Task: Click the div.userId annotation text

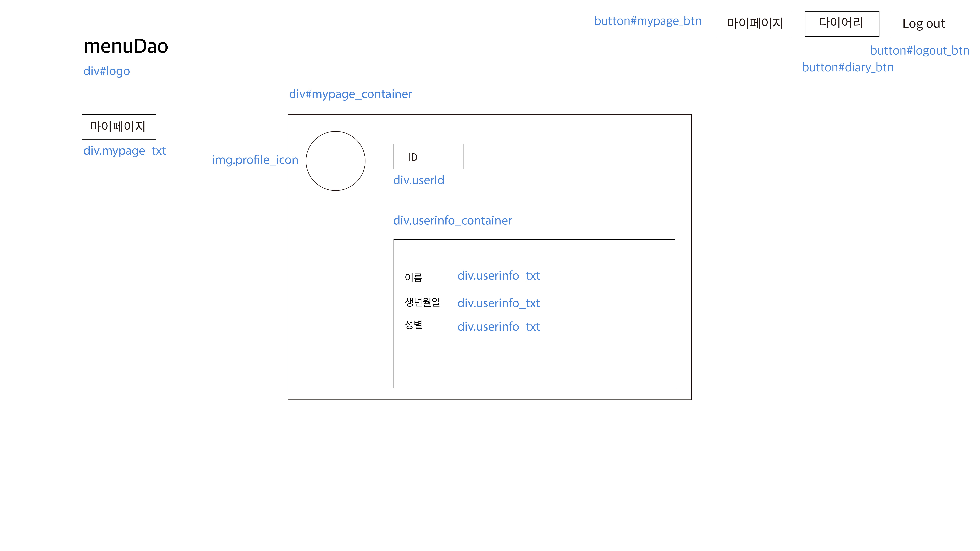Action: [x=419, y=180]
